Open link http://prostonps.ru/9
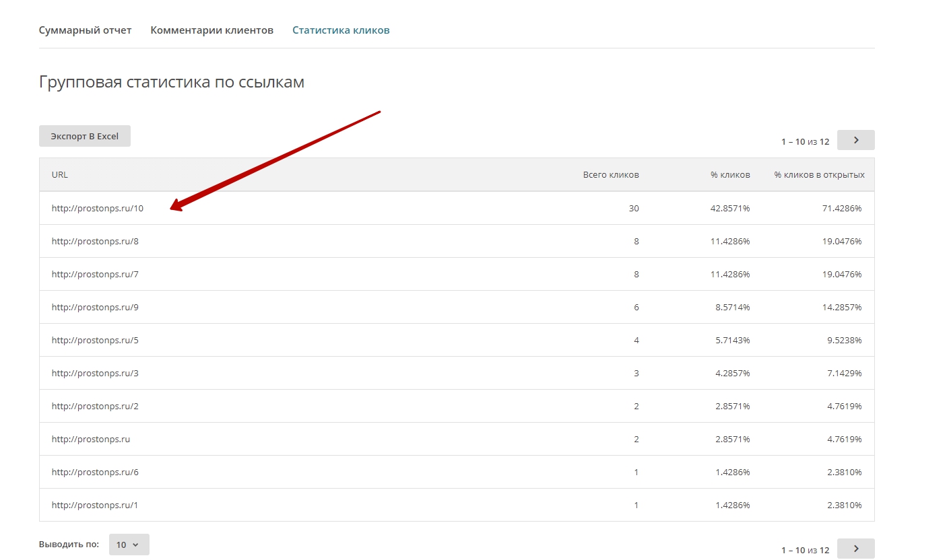 coord(95,307)
